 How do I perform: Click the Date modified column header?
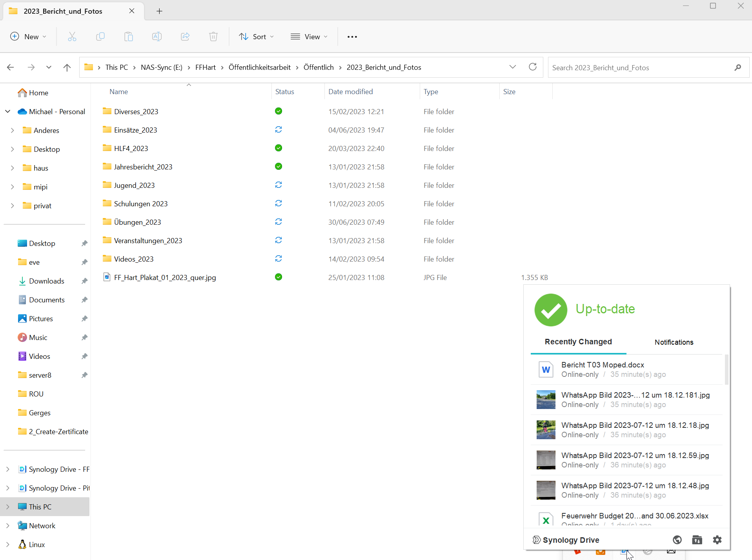point(350,91)
